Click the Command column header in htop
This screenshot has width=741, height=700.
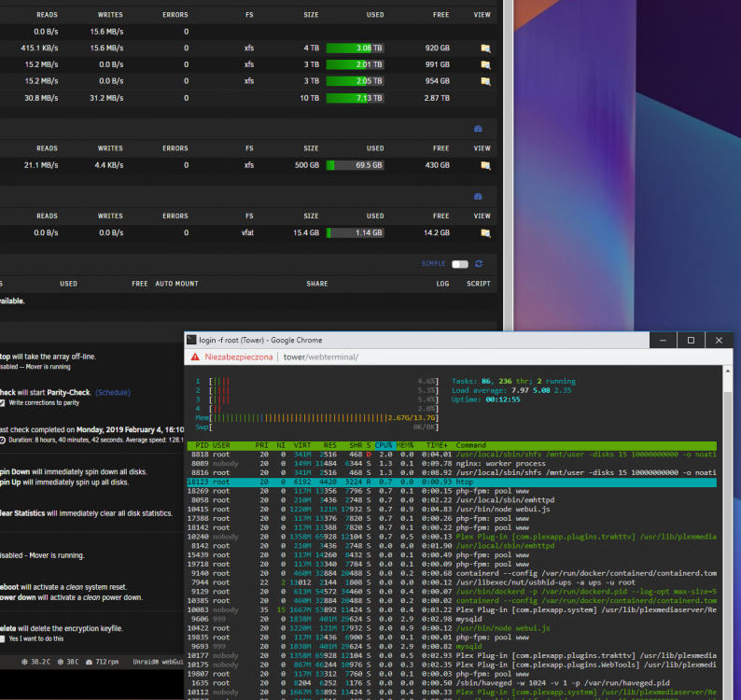coord(470,445)
